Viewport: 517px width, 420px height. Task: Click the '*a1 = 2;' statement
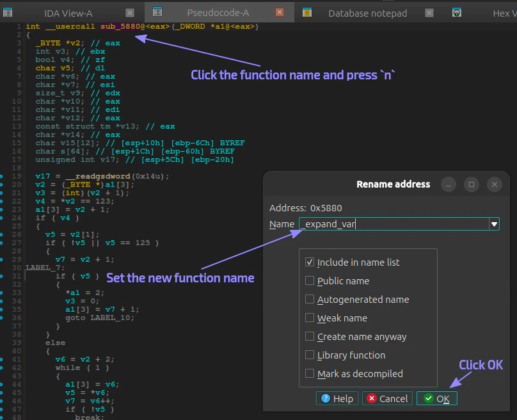(84, 293)
